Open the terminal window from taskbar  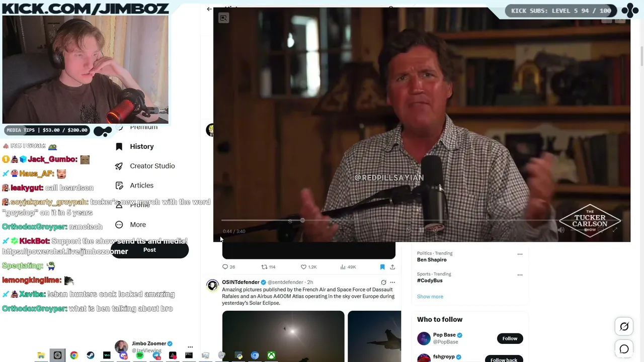tap(189, 355)
